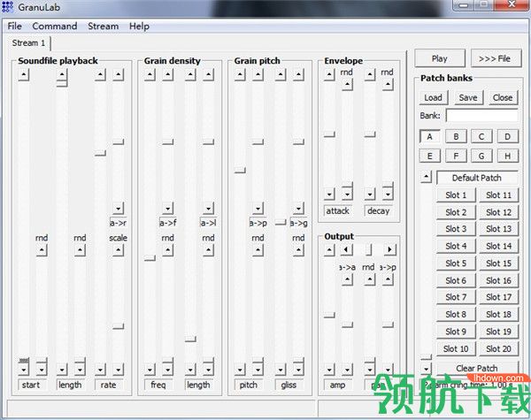The height and width of the screenshot is (420, 531).
Task: Click the soundfile rate slider thumb
Action: 100,153
